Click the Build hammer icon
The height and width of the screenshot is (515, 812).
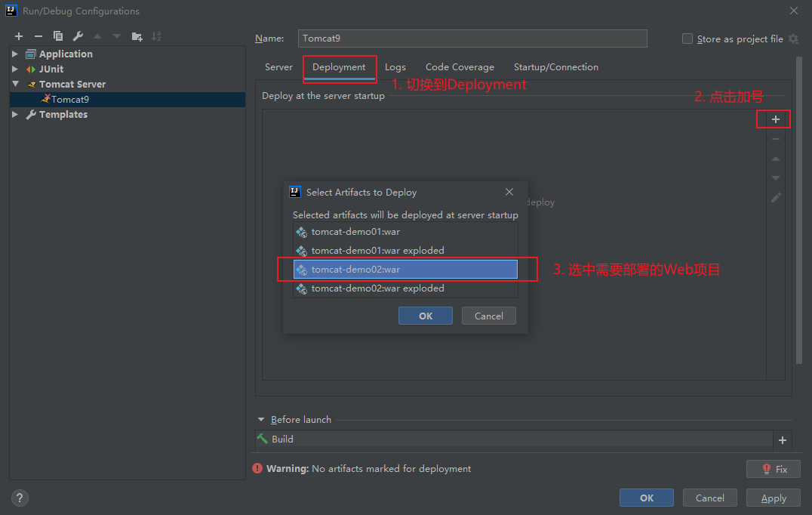click(x=263, y=439)
